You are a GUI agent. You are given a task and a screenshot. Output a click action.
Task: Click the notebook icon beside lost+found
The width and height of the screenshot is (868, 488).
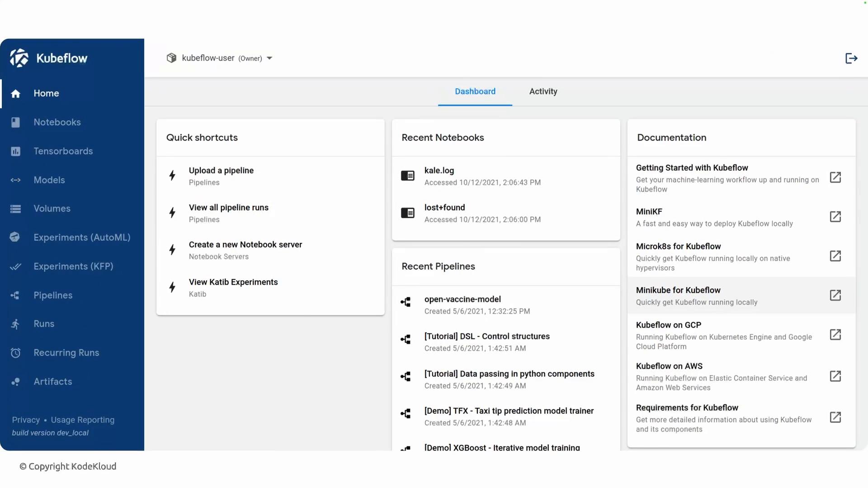408,213
